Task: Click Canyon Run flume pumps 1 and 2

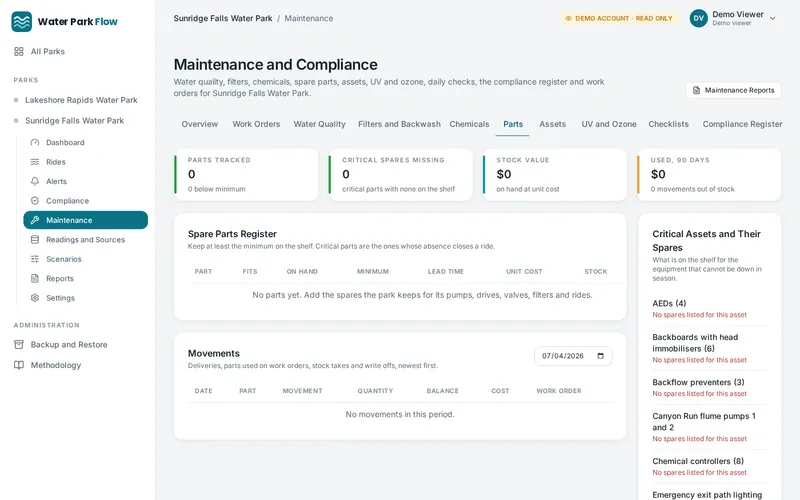Action: (x=709, y=427)
